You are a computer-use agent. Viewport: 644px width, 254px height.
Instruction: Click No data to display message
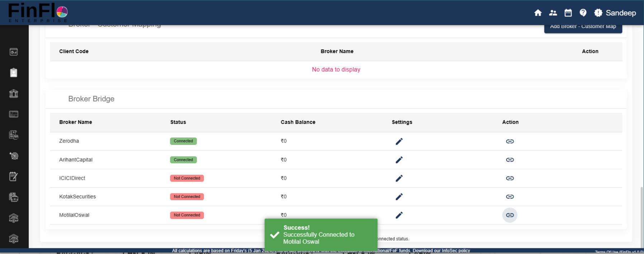[336, 70]
